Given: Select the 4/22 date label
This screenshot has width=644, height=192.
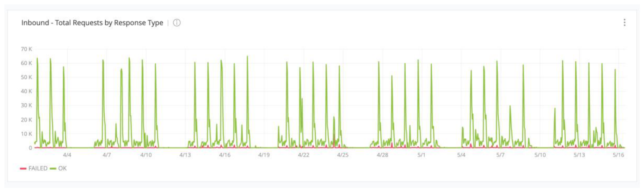Looking at the screenshot, I should tap(304, 155).
